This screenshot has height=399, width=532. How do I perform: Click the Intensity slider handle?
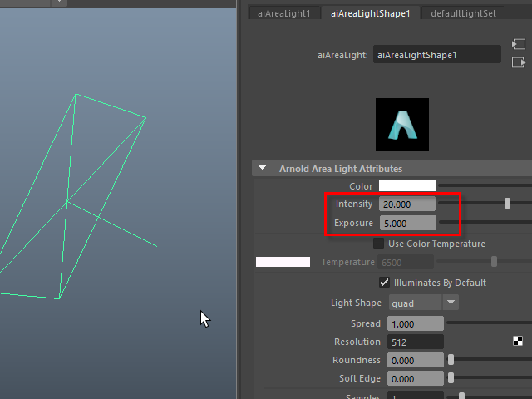tap(507, 204)
